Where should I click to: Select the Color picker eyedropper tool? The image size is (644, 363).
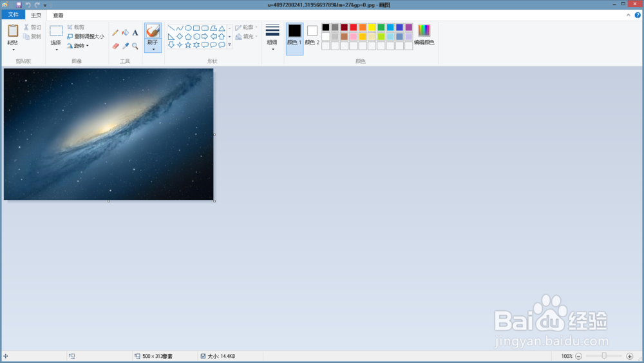pyautogui.click(x=126, y=46)
